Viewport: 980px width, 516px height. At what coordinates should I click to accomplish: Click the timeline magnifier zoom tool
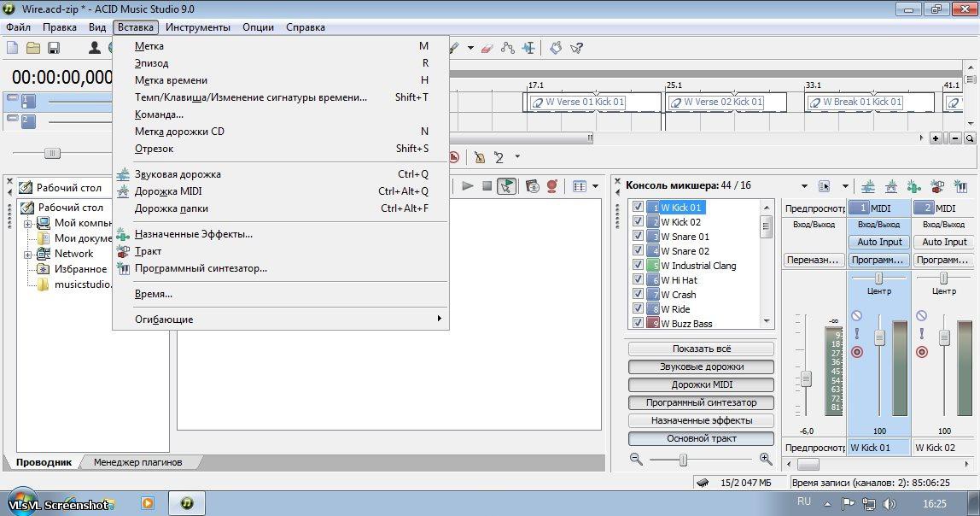970,138
